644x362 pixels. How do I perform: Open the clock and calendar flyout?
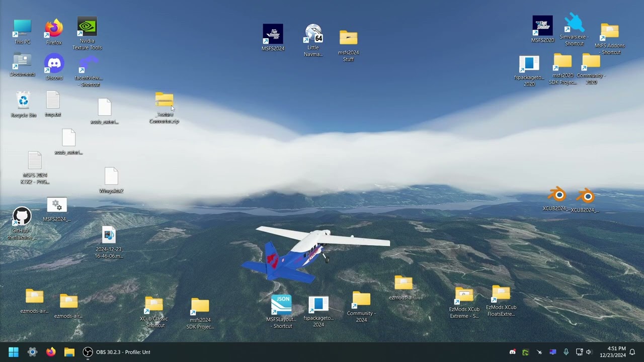click(612, 352)
